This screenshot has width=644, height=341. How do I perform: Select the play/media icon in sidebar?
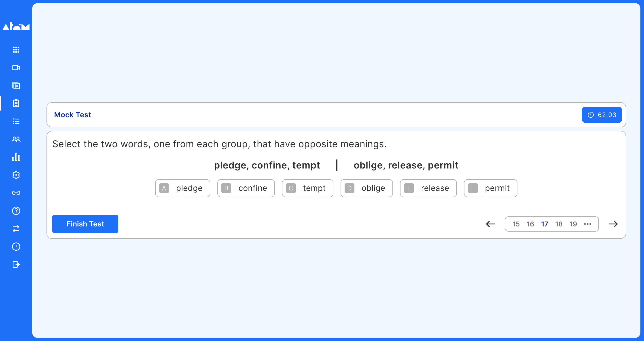[16, 85]
